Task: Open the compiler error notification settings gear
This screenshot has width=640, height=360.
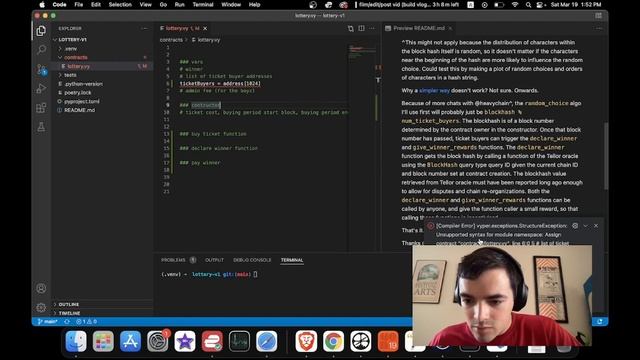Action: (575, 225)
